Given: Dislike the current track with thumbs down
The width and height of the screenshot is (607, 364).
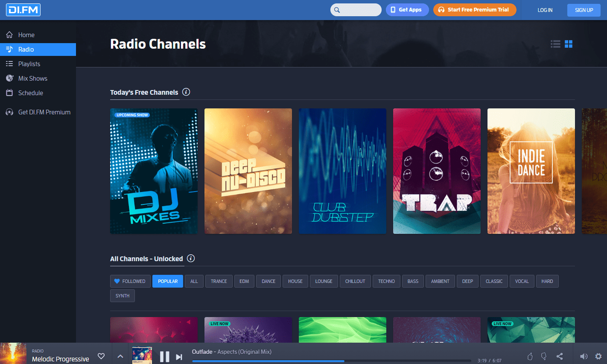Looking at the screenshot, I should click(544, 356).
